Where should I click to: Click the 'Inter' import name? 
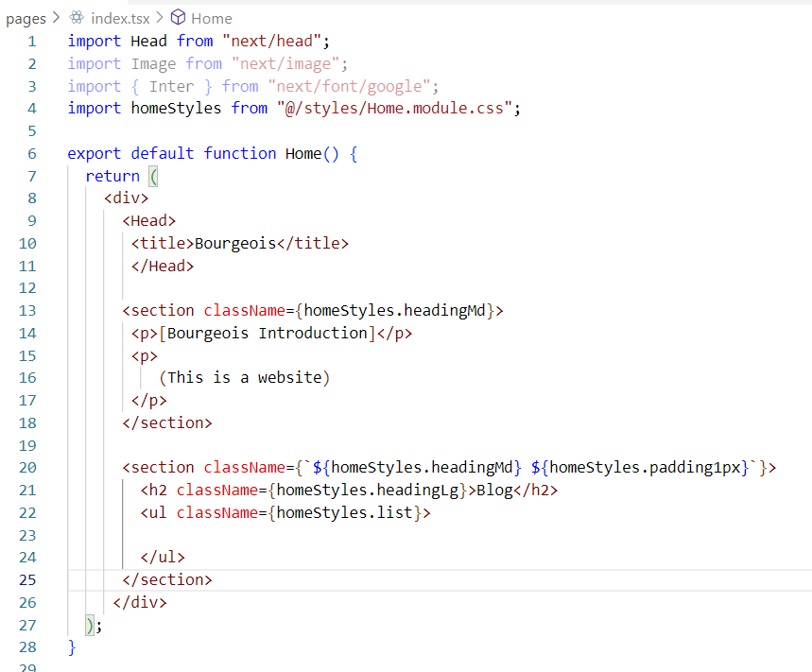pos(171,86)
